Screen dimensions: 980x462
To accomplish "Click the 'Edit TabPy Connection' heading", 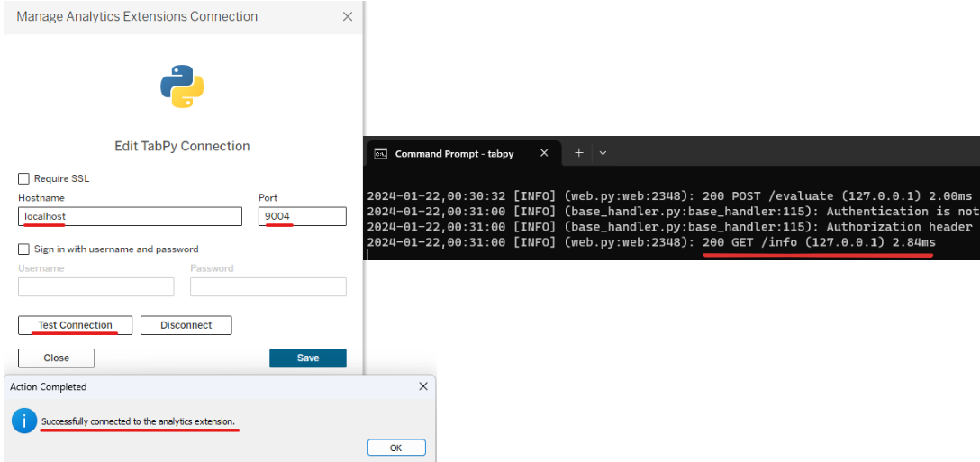I will (x=182, y=146).
